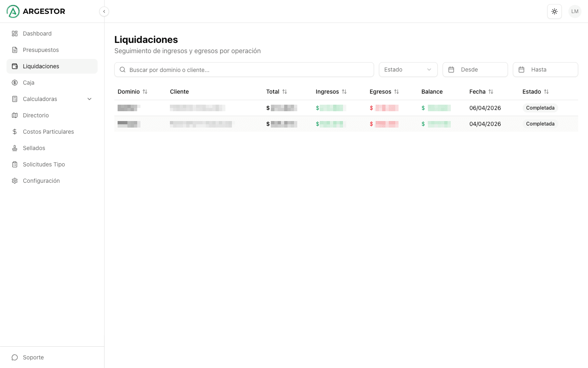Focus the search by dominio or cliente field
Viewport: 588px width, 368px height.
click(249, 70)
